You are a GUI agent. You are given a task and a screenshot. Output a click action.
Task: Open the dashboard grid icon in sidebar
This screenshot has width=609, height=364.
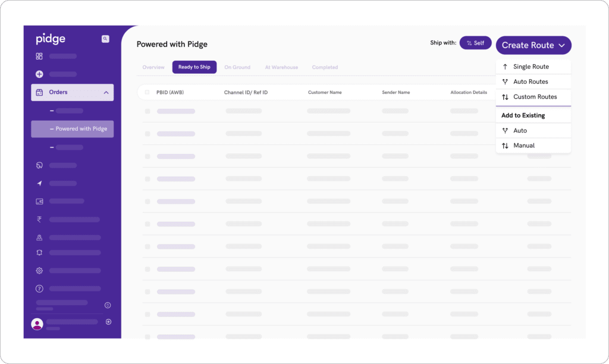(39, 57)
